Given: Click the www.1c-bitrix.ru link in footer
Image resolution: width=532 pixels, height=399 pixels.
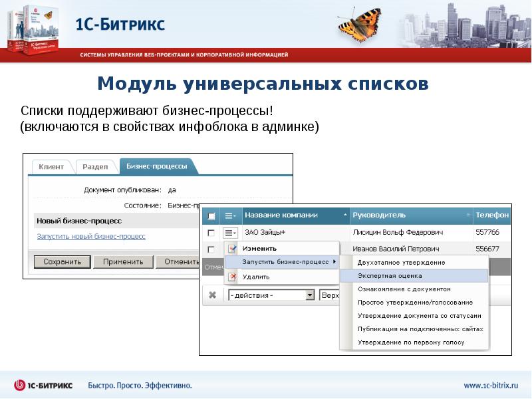Looking at the screenshot, I should pyautogui.click(x=491, y=386).
